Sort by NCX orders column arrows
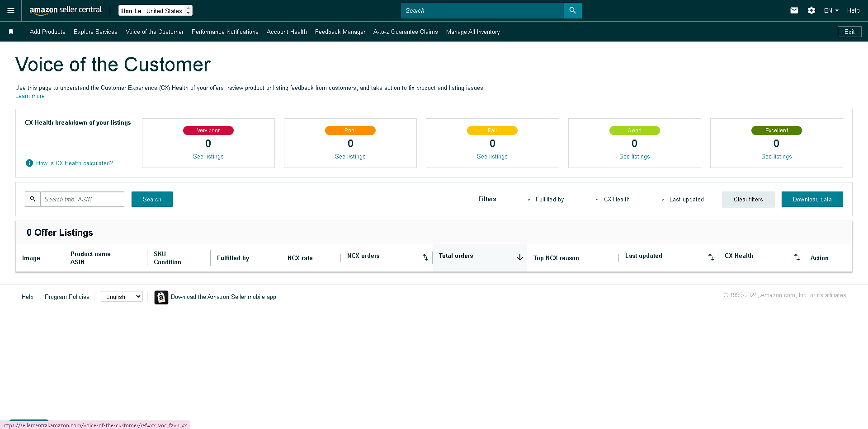 click(425, 257)
